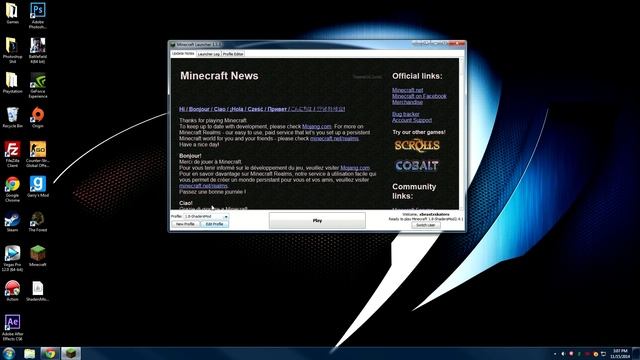640x360 pixels.
Task: Open the Minecraft.net official link
Action: coord(407,90)
